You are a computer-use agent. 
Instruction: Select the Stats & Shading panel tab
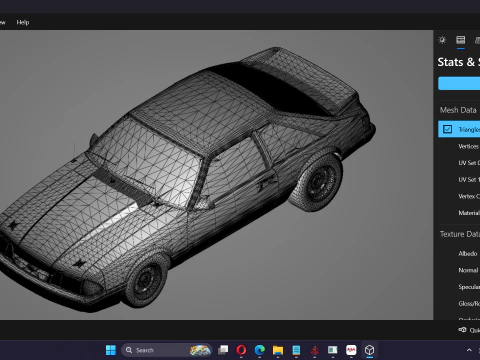pyautogui.click(x=461, y=40)
